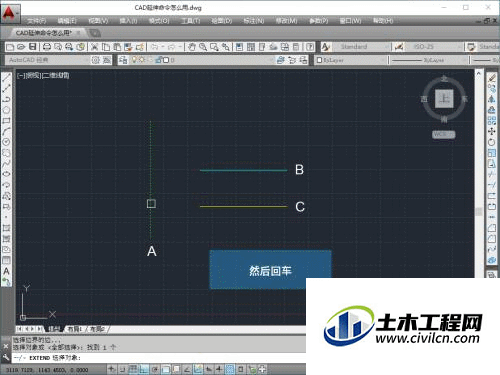Image resolution: width=500 pixels, height=375 pixels.
Task: Toggle Ortho mode in status bar
Action: click(x=144, y=369)
